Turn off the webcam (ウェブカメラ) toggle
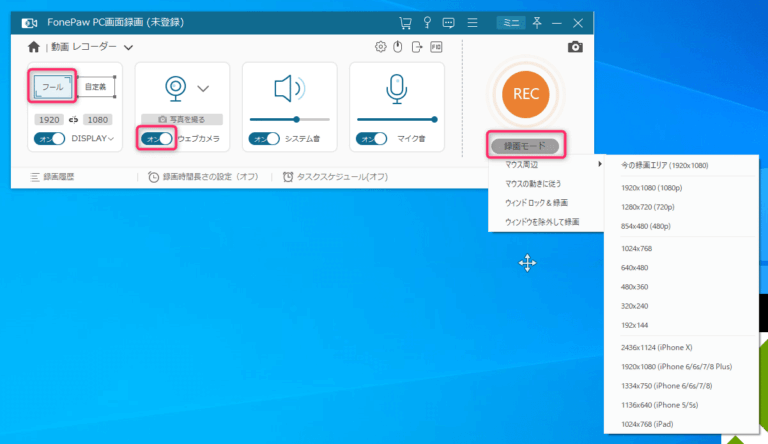768x444 pixels. [158, 138]
